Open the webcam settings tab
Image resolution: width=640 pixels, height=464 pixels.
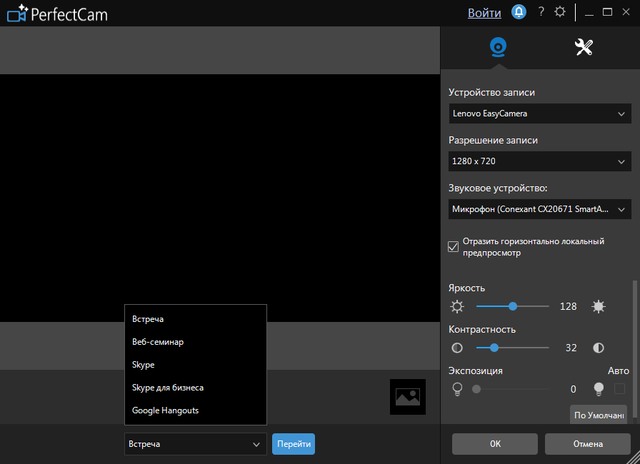pos(496,48)
